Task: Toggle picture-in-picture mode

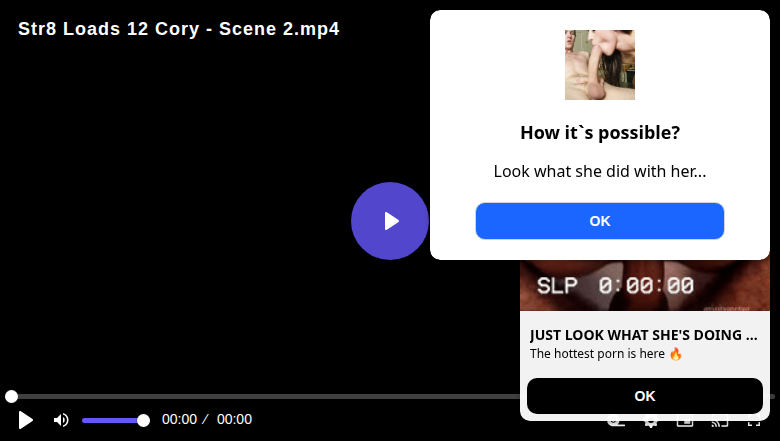Action: click(x=685, y=424)
